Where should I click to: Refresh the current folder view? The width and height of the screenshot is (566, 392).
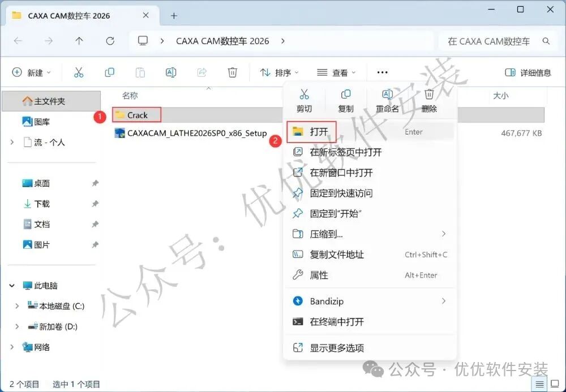(110, 41)
